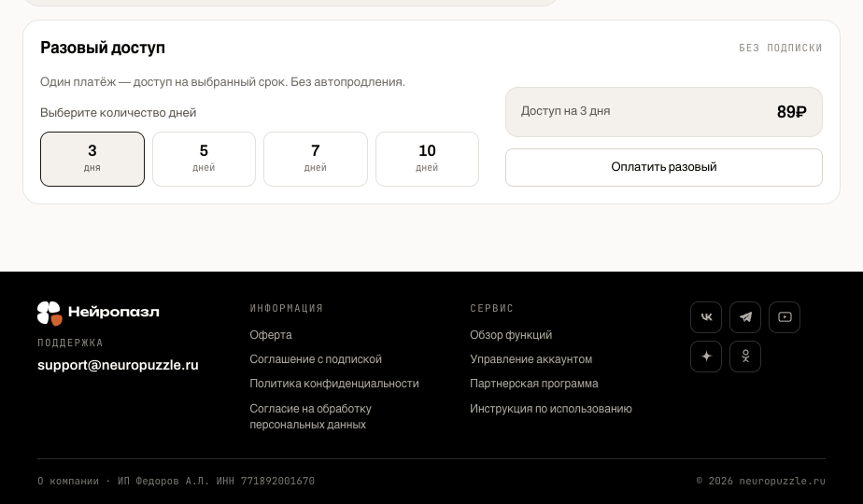Open the Odnoklassniki social link

pos(745,356)
